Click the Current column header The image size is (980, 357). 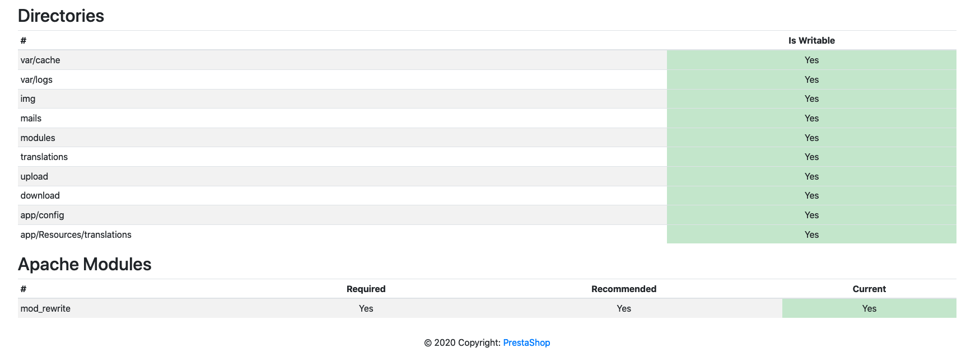tap(869, 289)
